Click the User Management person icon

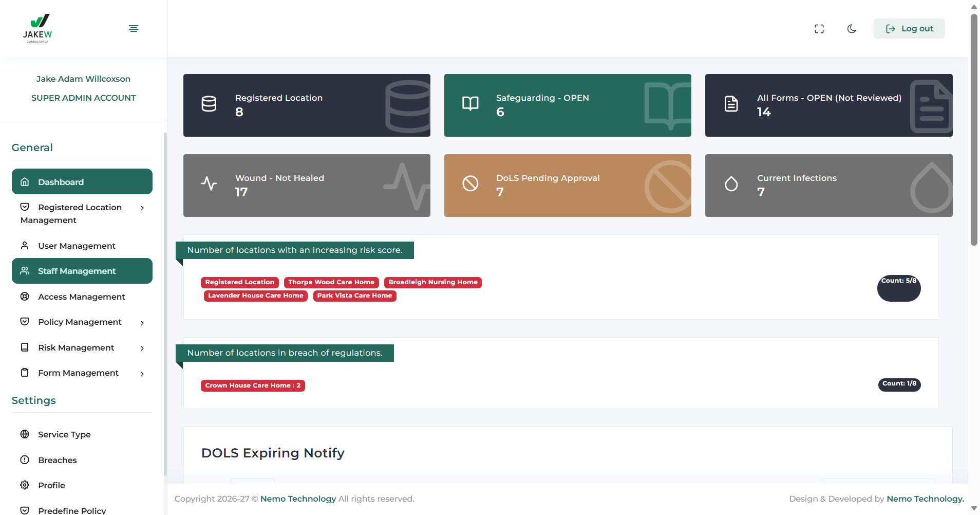click(x=25, y=246)
